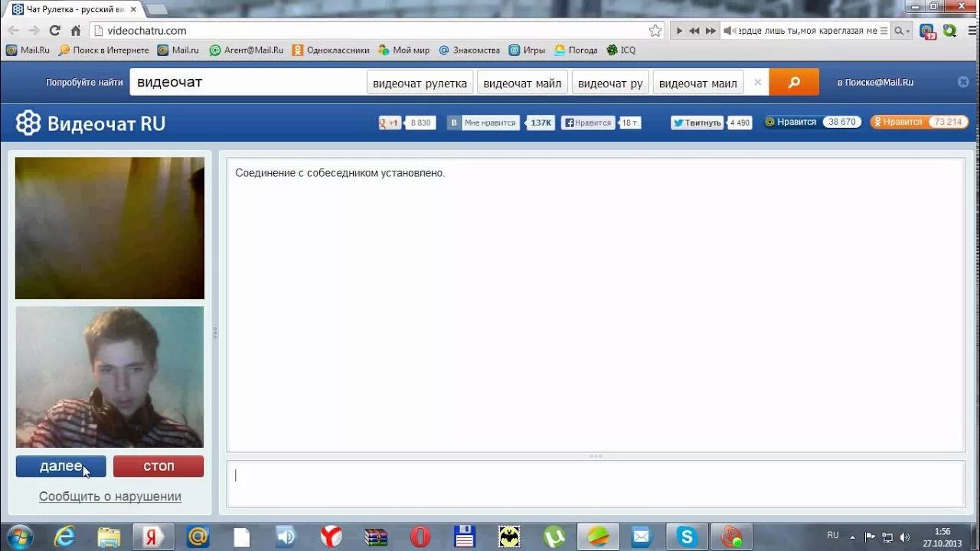Mute the music player speaker icon
980x551 pixels.
coord(729,31)
